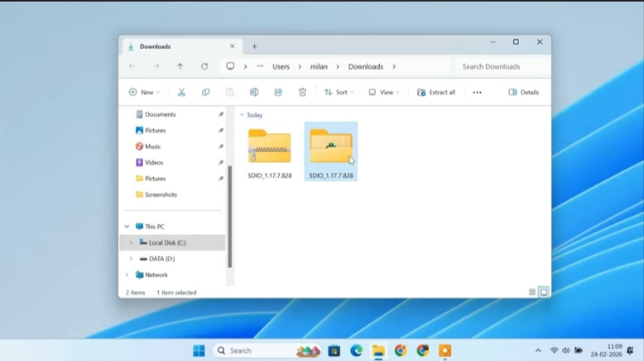644x361 pixels.
Task: Open the orange app on taskbar
Action: point(445,351)
